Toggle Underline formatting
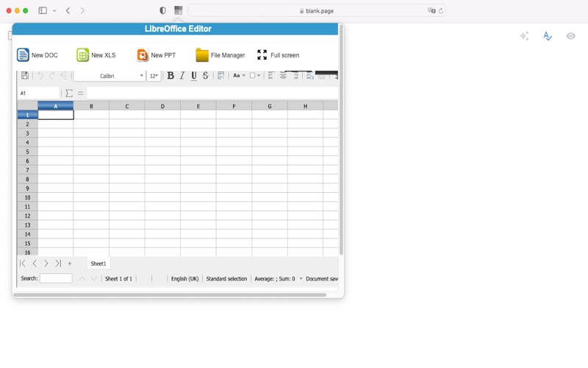Viewport: 588px width, 368px height. 194,76
